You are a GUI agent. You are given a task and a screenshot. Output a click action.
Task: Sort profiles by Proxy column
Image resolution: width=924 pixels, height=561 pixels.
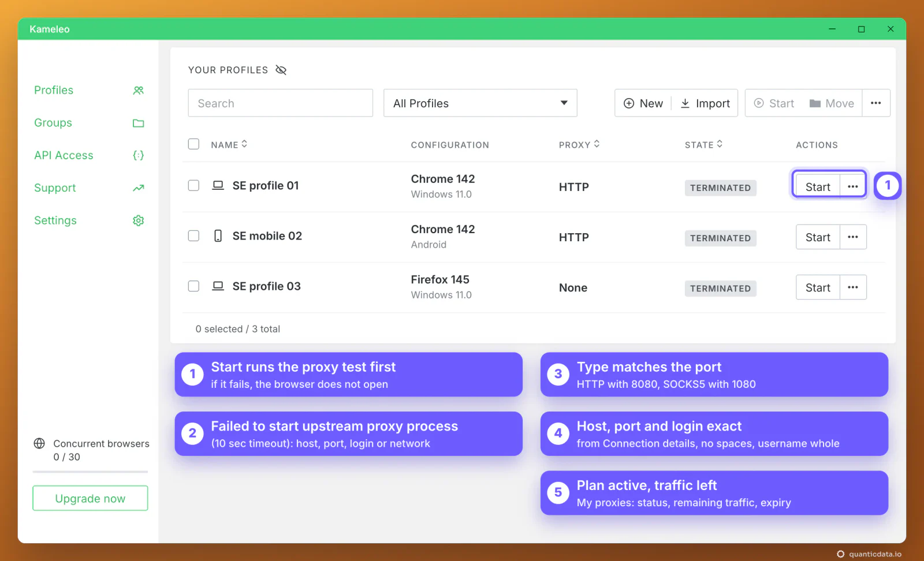579,144
